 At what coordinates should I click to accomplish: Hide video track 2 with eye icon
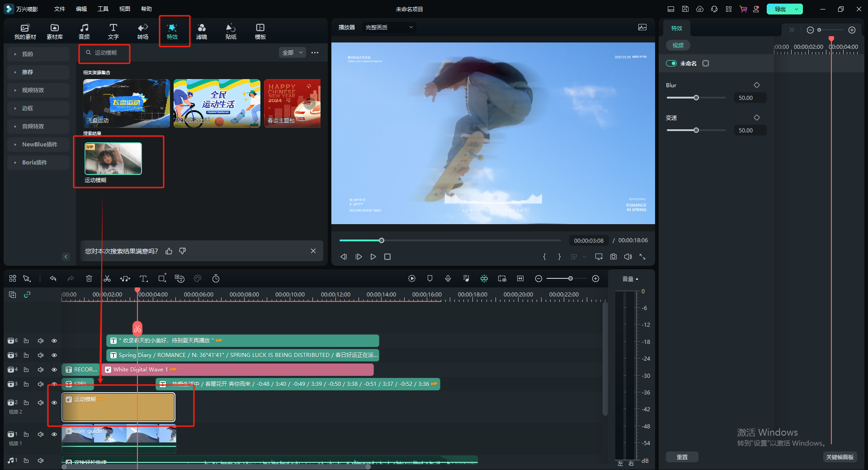(x=54, y=403)
